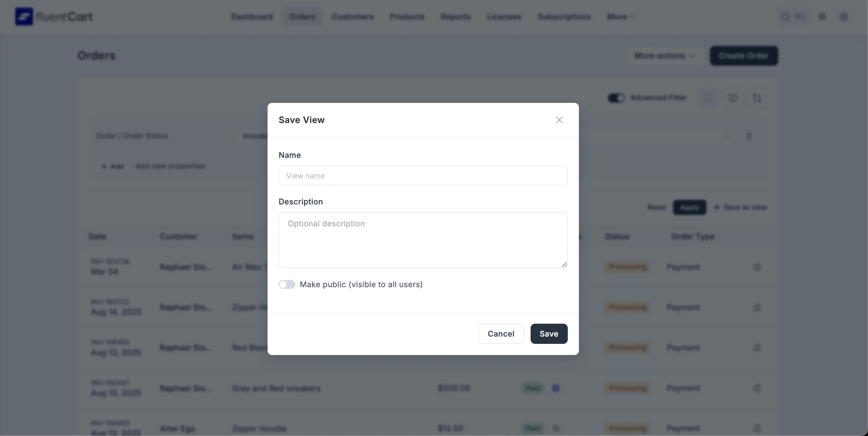Close the Save View dialog

559,120
